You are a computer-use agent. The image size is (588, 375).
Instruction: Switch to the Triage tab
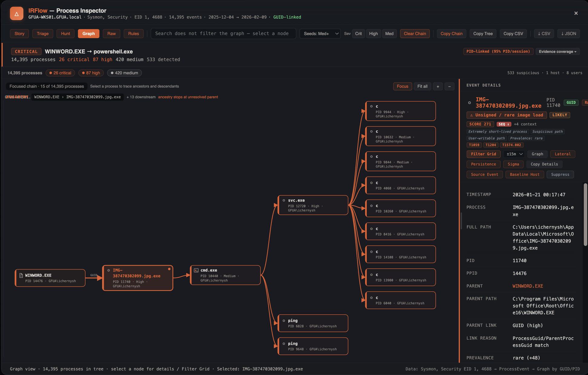tap(43, 34)
